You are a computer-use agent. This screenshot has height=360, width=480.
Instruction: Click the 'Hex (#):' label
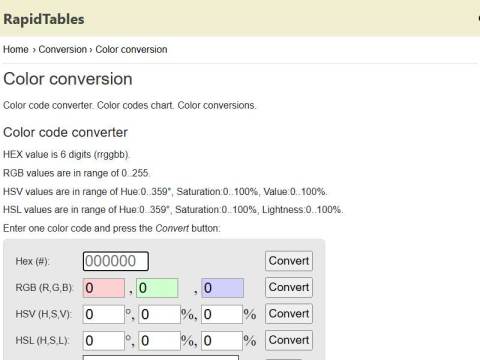click(x=32, y=261)
